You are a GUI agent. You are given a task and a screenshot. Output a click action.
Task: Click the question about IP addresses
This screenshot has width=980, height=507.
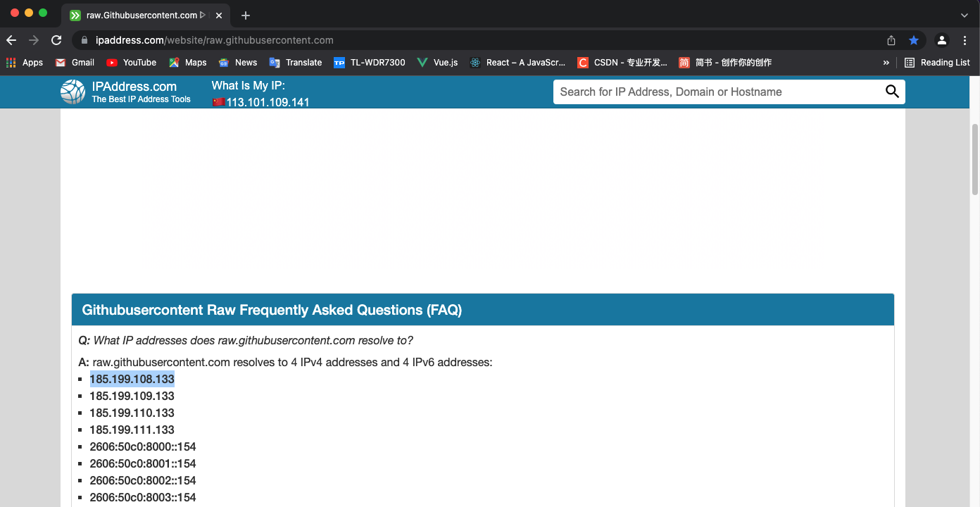[246, 341]
